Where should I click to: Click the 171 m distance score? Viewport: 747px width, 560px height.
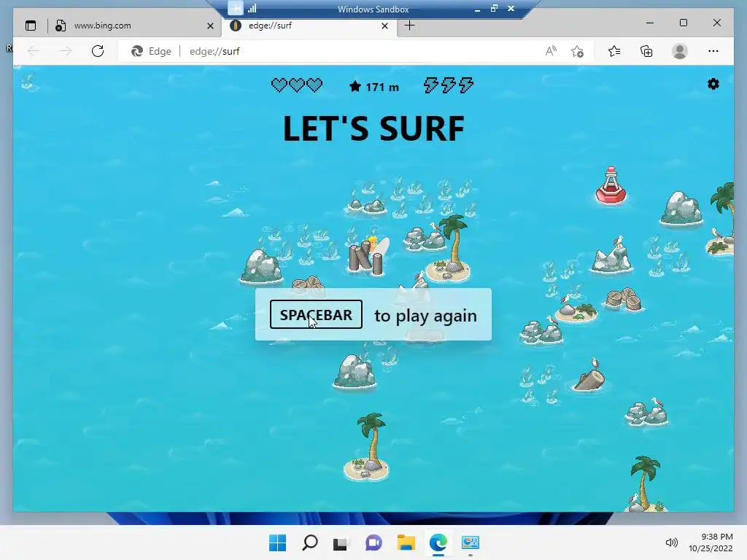[x=374, y=87]
